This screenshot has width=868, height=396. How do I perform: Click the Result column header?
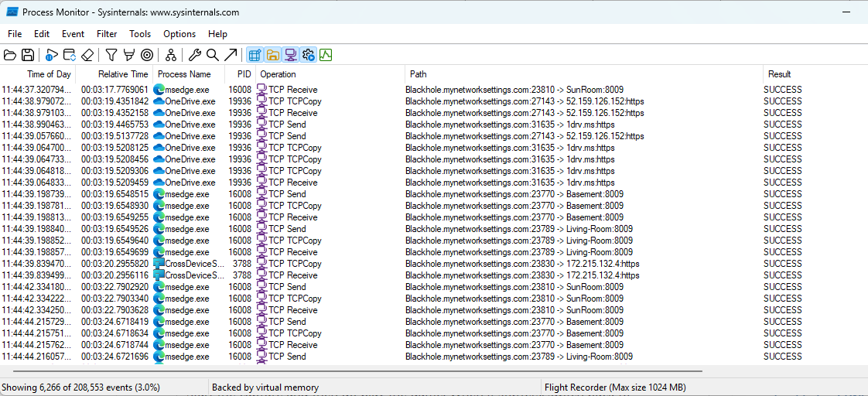click(815, 74)
